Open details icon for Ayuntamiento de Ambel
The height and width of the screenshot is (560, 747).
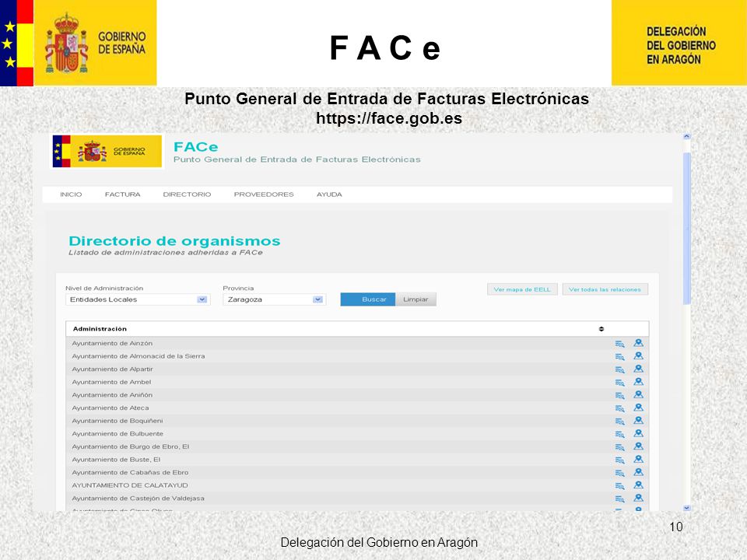tap(619, 383)
